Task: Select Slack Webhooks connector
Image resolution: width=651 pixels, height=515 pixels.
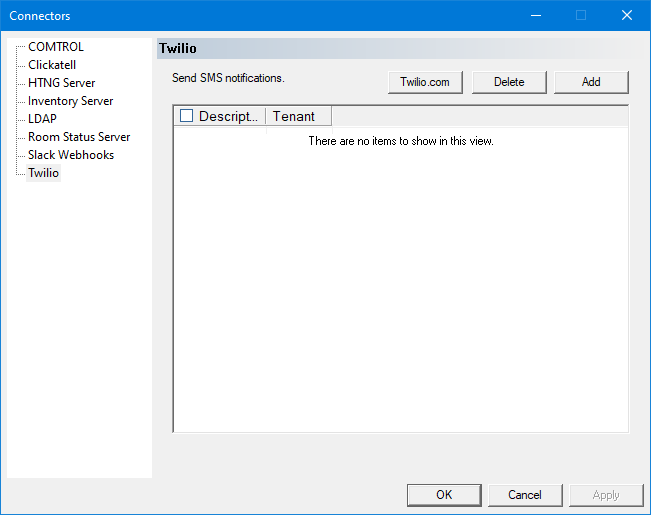Action: 70,155
